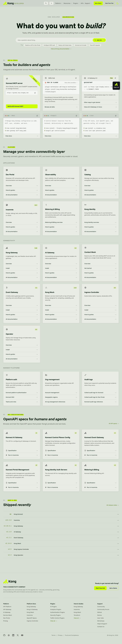Viewport: 122px width, 644px height.
Task: Click the Kong logo in the footer
Action: coord(10,581)
